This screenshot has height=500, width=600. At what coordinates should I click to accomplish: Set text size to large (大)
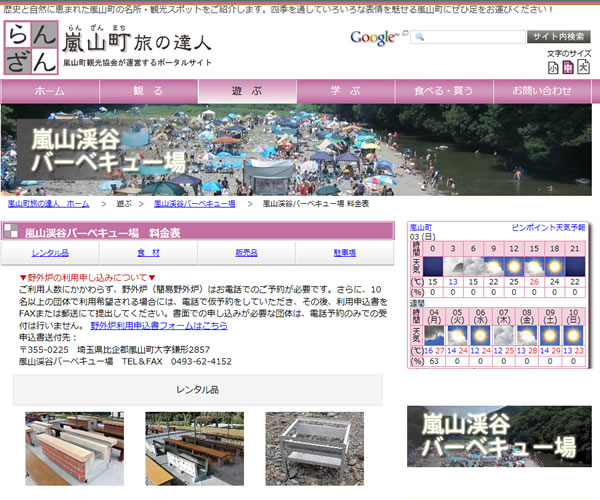point(585,67)
